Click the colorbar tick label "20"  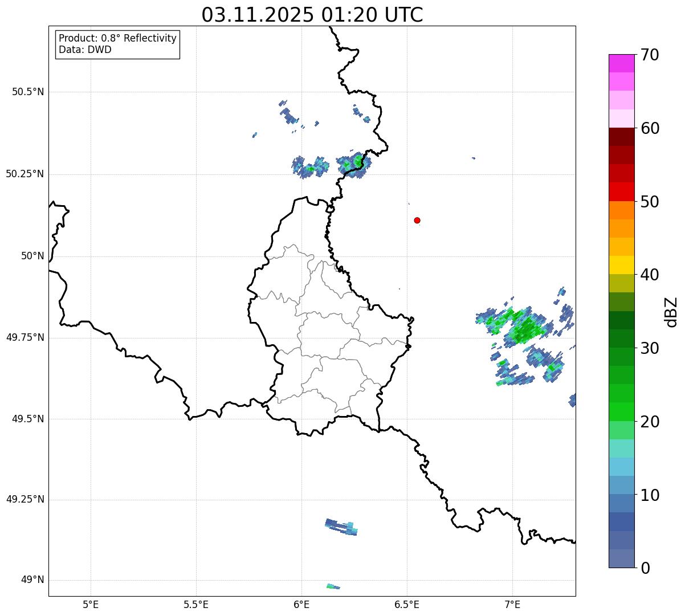tap(649, 422)
